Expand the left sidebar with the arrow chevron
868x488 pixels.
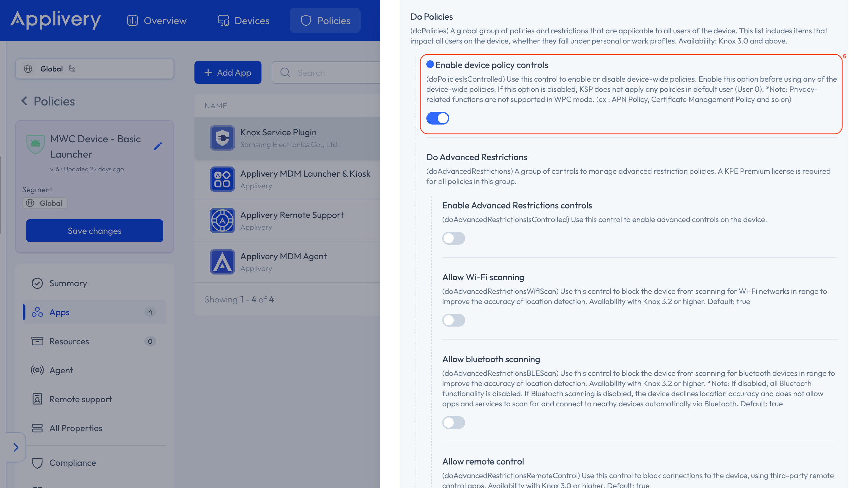tap(16, 447)
